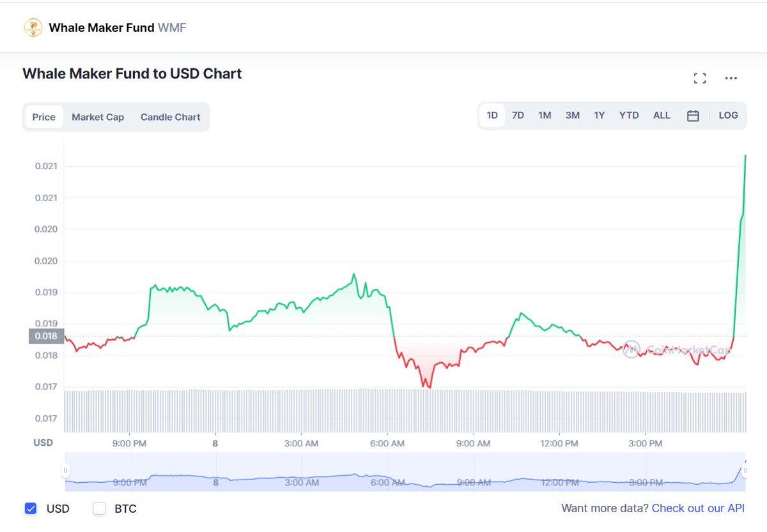Switch to the Candle Chart tab
The width and height of the screenshot is (767, 532).
pos(171,117)
